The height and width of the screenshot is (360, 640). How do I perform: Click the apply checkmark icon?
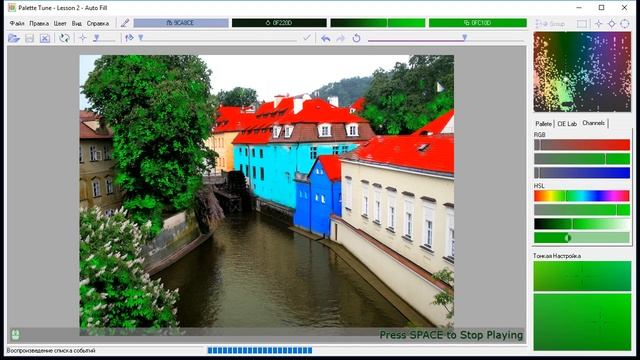tap(307, 38)
